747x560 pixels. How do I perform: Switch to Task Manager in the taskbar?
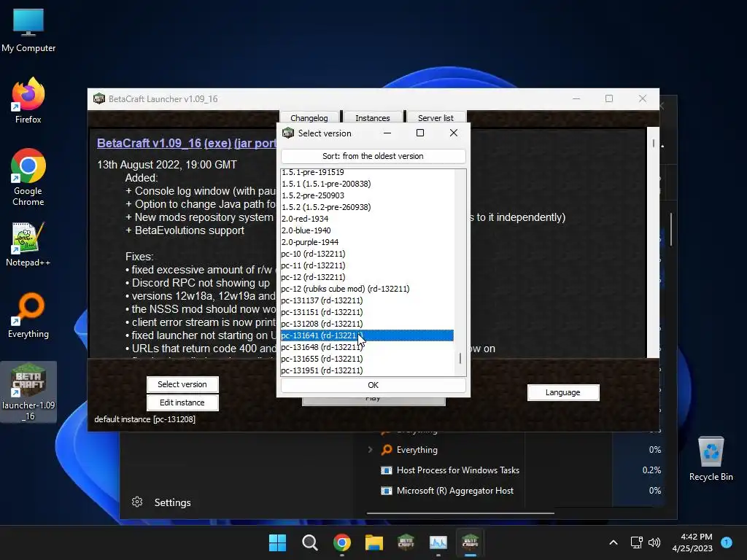tap(438, 542)
